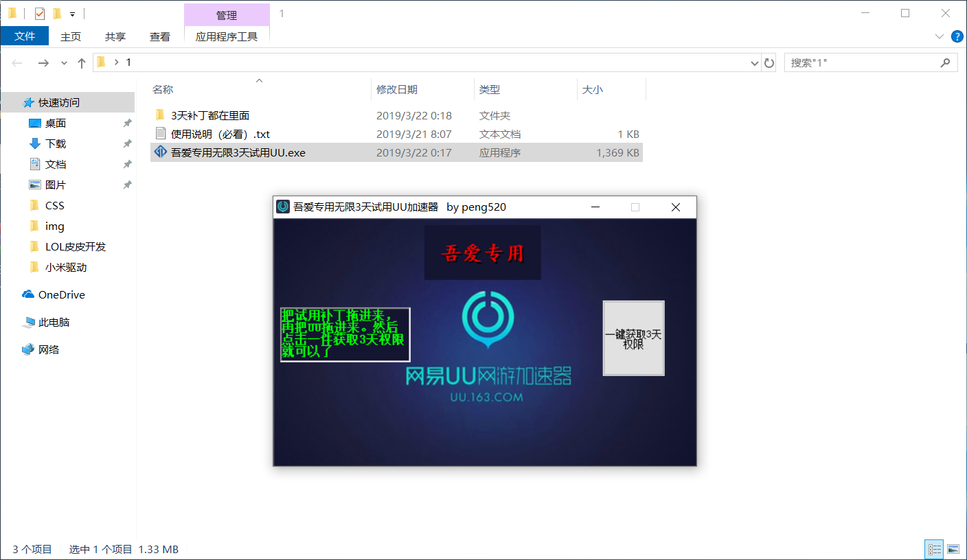Select the 3天补丁都在里面 folder
This screenshot has height=560, width=967.
pos(396,115)
